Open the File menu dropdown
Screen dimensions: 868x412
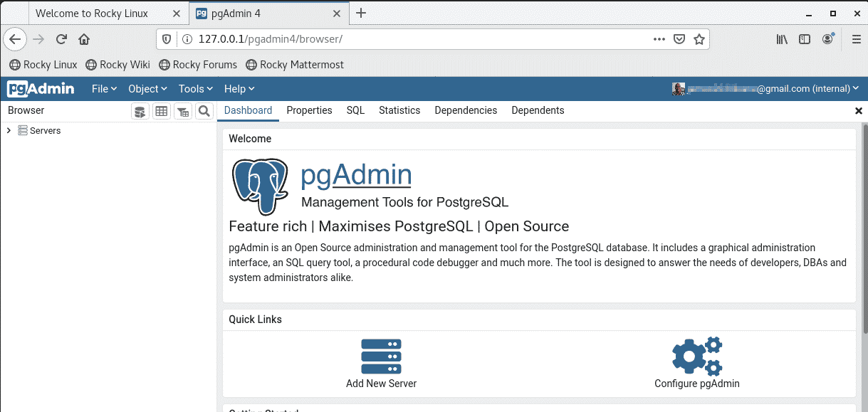coord(104,89)
